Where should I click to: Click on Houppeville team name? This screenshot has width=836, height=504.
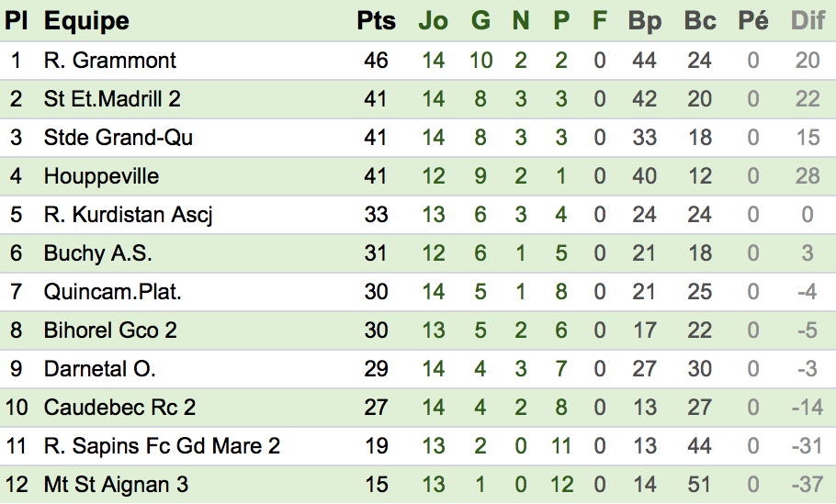(x=101, y=176)
